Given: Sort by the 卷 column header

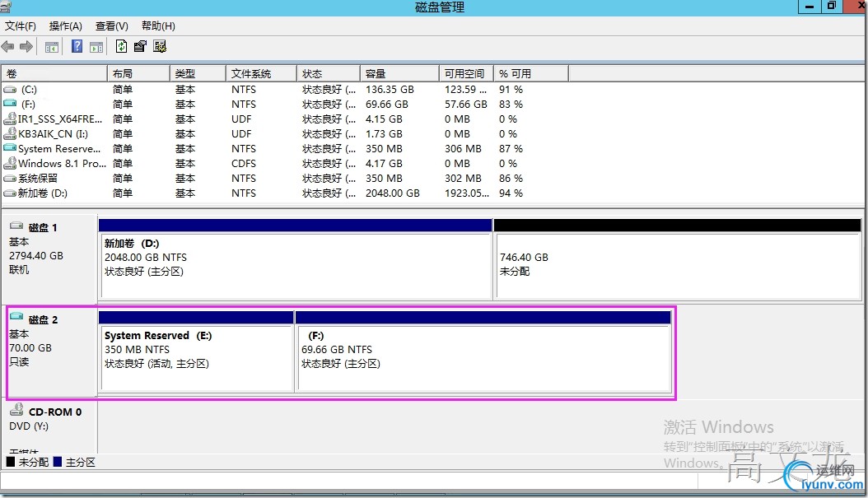Looking at the screenshot, I should click(x=54, y=73).
